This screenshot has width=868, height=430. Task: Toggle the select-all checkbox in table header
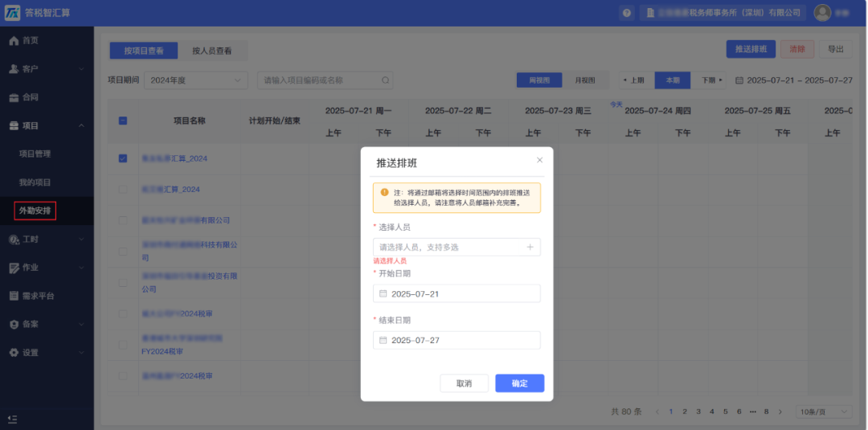tap(123, 121)
